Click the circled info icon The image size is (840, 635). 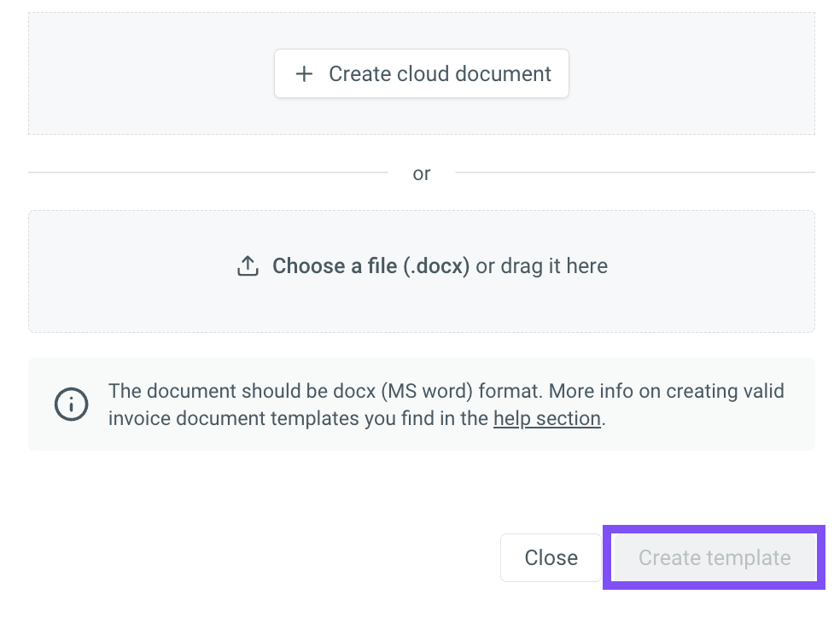coord(71,405)
